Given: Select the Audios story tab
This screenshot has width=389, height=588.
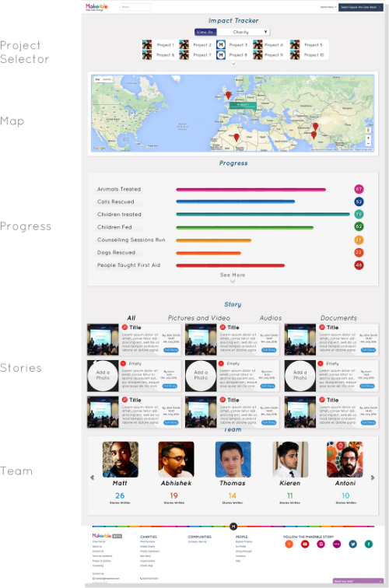Looking at the screenshot, I should click(x=271, y=318).
